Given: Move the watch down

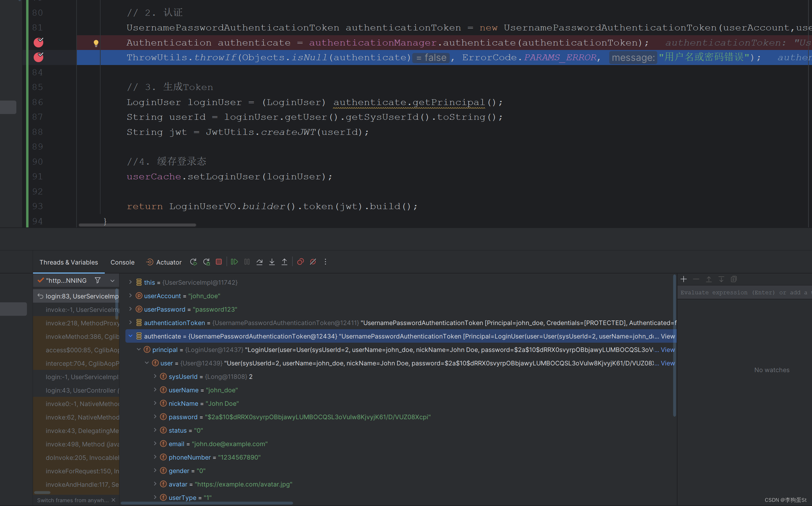Looking at the screenshot, I should pos(721,279).
